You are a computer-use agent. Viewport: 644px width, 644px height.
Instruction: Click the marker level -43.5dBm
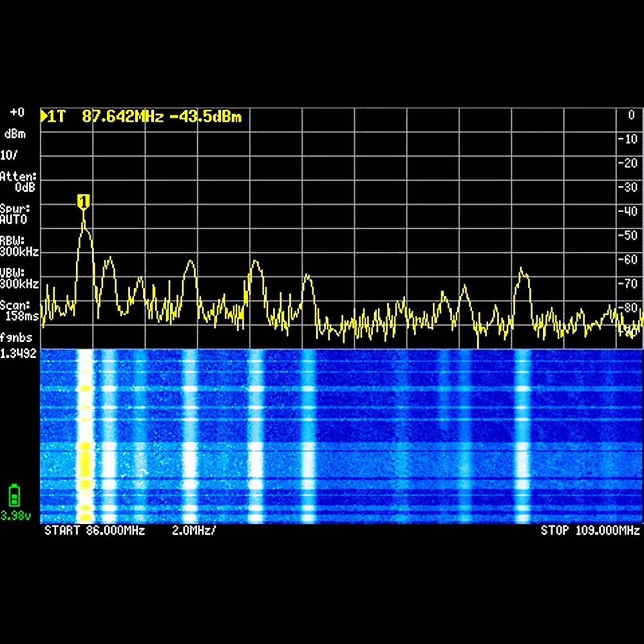click(x=206, y=117)
